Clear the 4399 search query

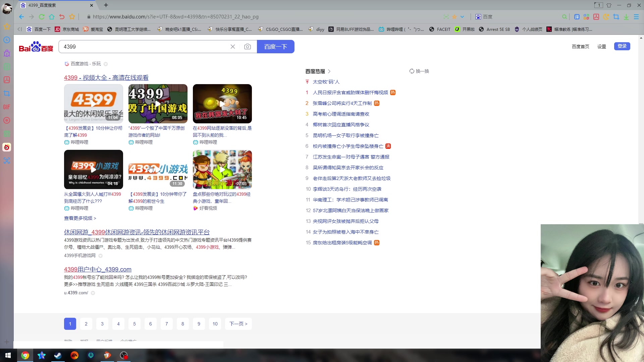[x=233, y=47]
